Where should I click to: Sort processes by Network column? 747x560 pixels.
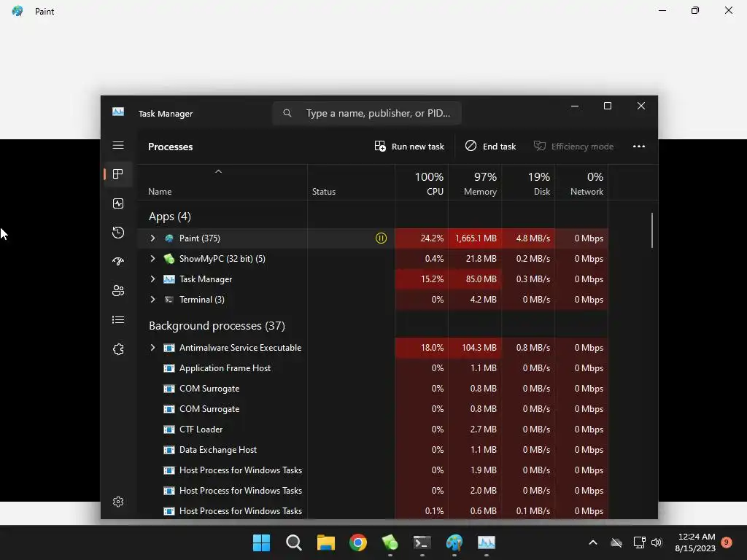coord(581,183)
